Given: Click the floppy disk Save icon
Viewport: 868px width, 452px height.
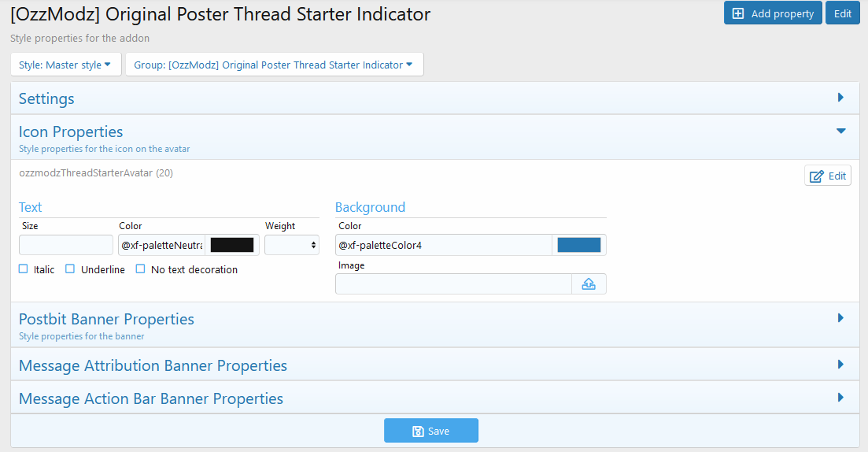Looking at the screenshot, I should pos(419,431).
